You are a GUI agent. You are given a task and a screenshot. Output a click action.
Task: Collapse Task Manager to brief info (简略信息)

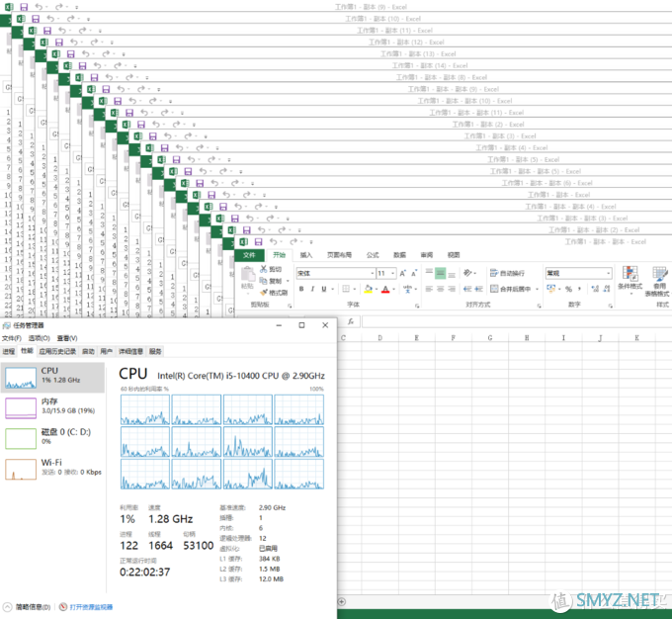[25, 607]
